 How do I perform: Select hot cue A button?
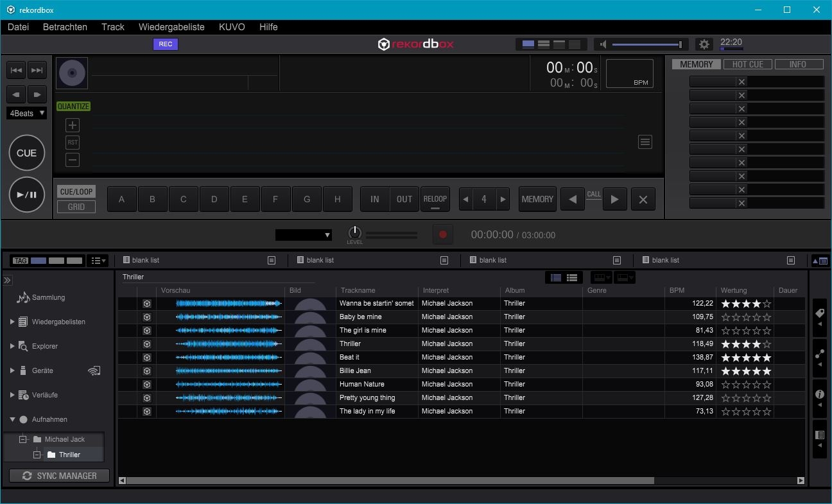click(x=121, y=199)
